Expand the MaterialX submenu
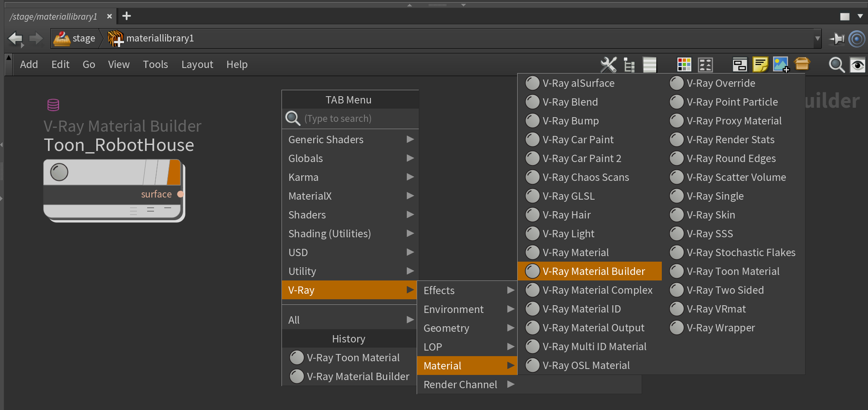This screenshot has width=868, height=410. pos(350,196)
